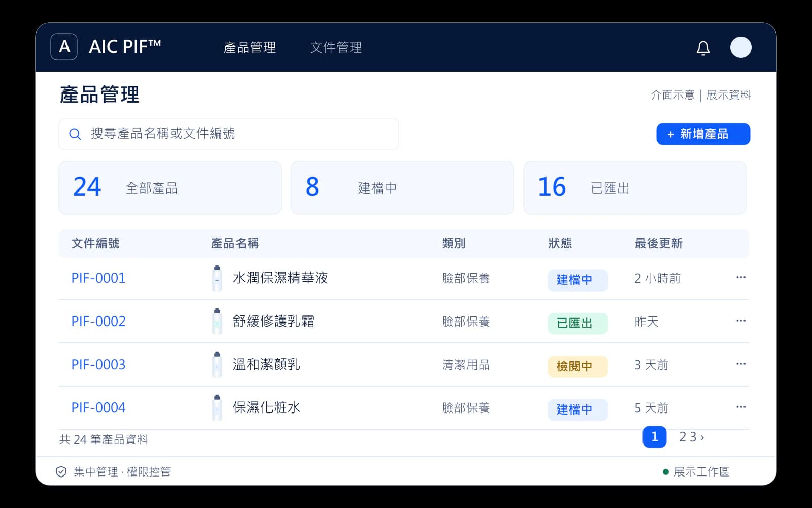Open more options for PIF-0002 row

pos(740,321)
